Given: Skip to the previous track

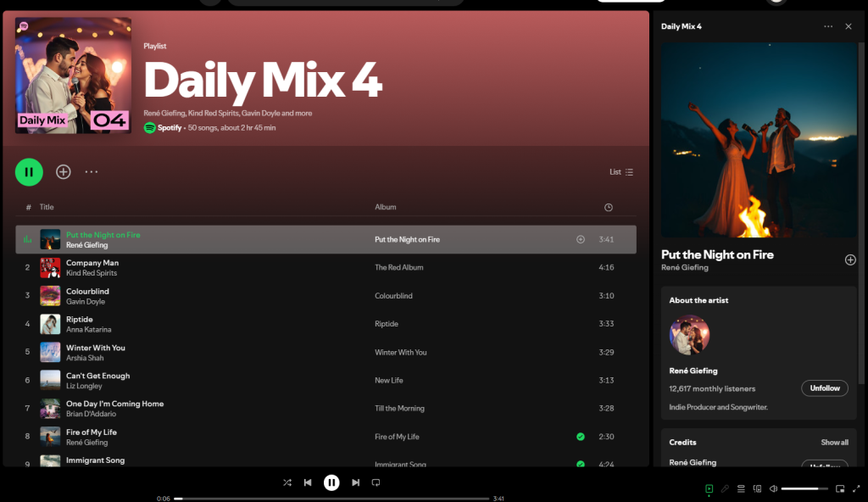Looking at the screenshot, I should tap(308, 482).
